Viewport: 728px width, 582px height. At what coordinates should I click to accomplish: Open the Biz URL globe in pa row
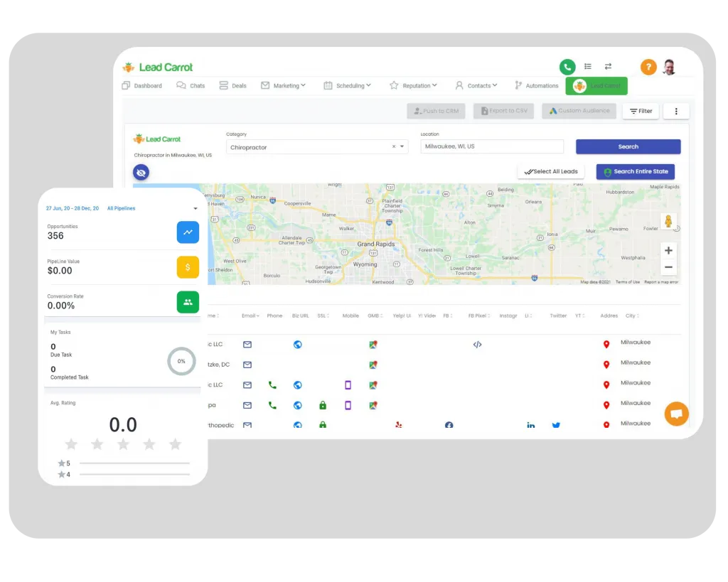[298, 405]
